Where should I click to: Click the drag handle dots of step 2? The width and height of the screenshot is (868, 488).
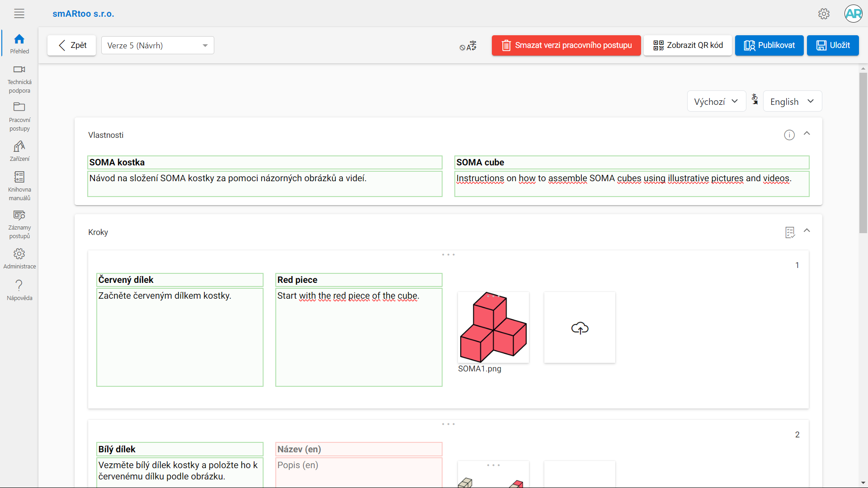448,424
